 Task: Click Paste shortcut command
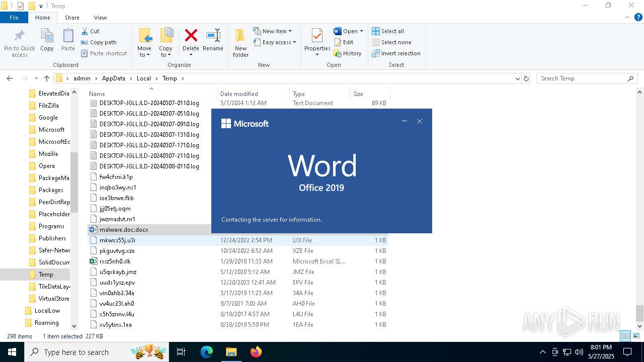104,53
